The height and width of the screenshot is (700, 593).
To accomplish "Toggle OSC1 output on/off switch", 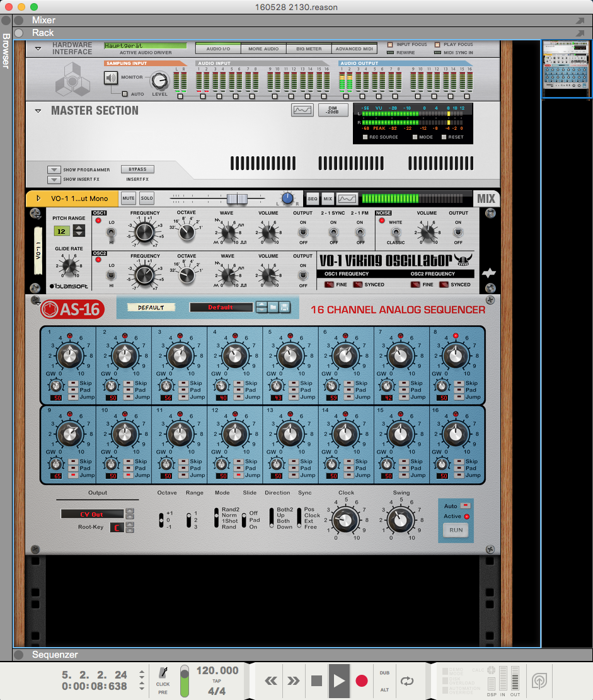I will pos(303,232).
